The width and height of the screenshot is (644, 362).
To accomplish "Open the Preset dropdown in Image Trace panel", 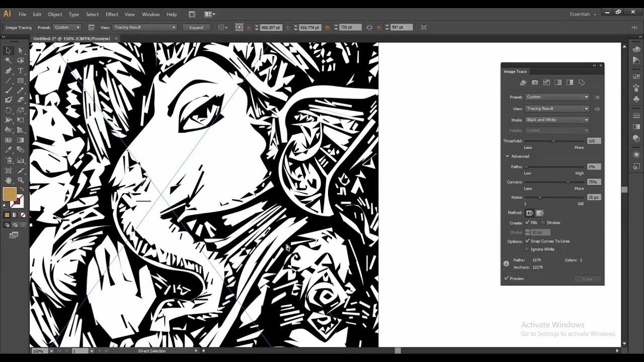I will coord(557,97).
